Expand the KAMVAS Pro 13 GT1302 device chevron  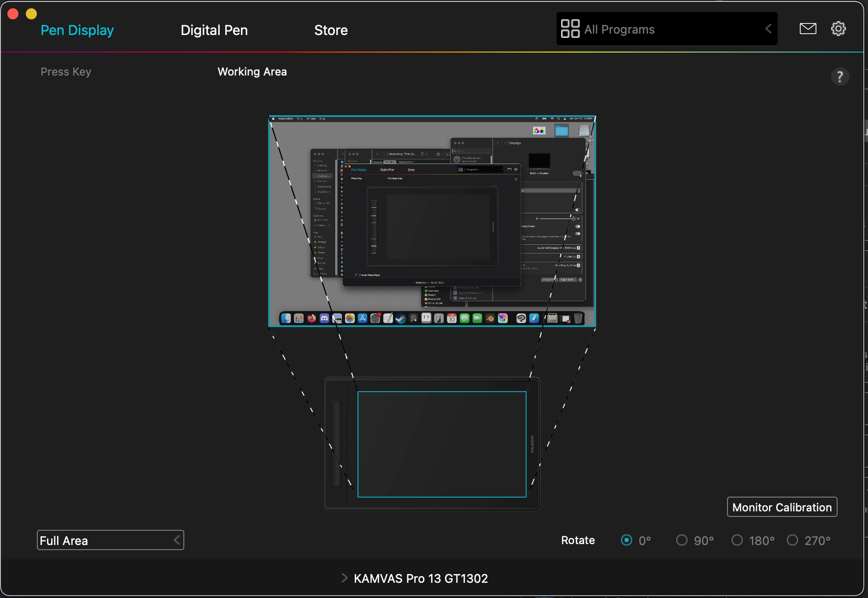pos(344,578)
